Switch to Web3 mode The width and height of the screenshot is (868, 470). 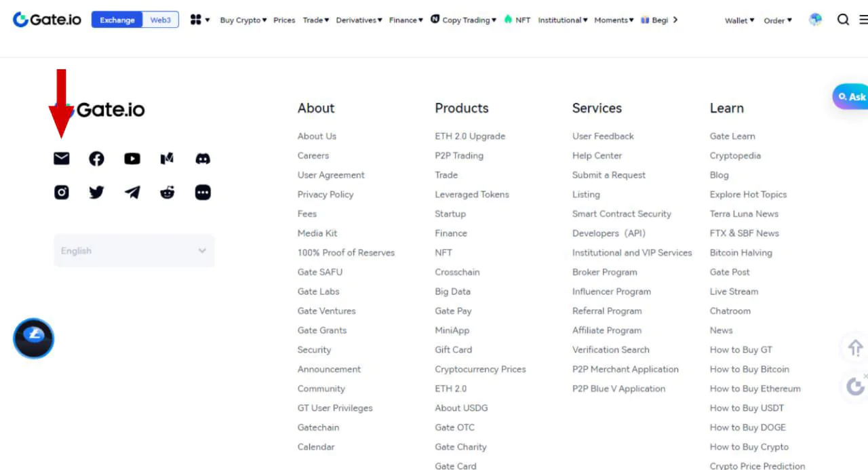point(161,20)
